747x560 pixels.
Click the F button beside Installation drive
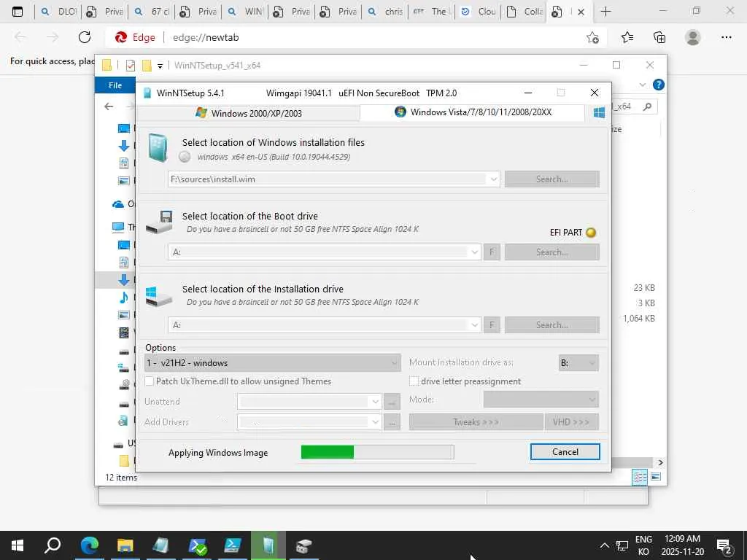[492, 324]
